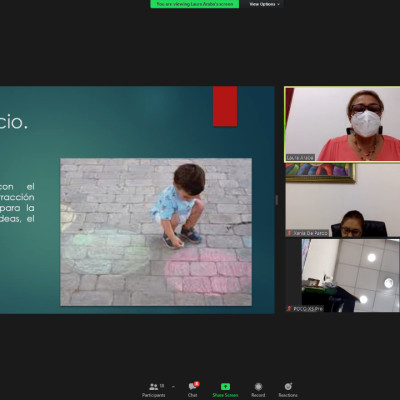
Task: Click the divider handle beside the video panel
Action: pos(276,200)
